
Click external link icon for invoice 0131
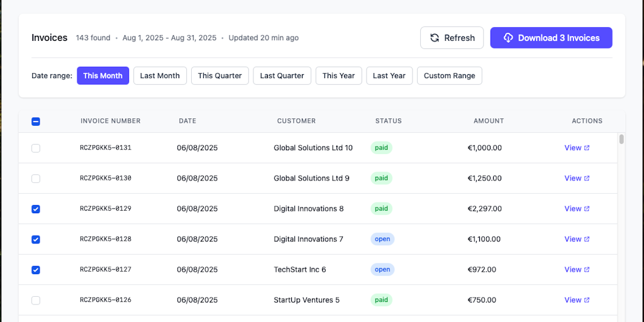(587, 148)
